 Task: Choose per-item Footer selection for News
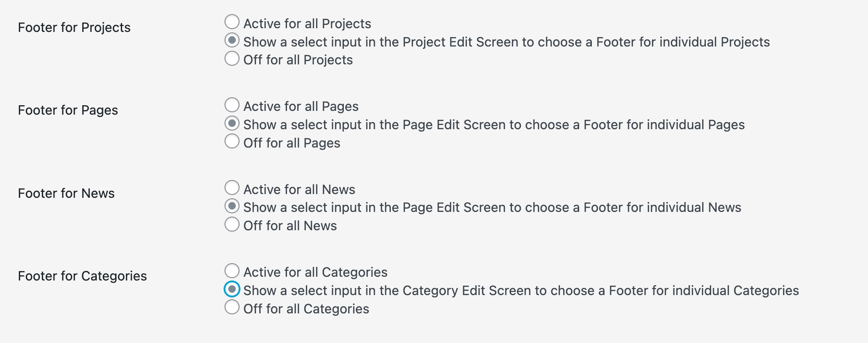coord(232,206)
